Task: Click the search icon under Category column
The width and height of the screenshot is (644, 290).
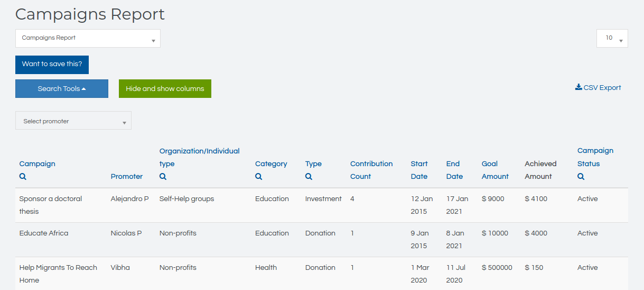Action: 258,177
